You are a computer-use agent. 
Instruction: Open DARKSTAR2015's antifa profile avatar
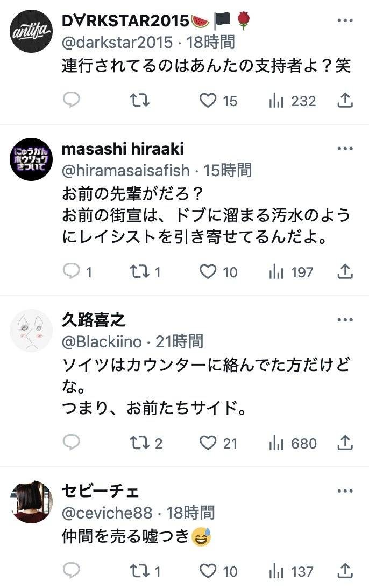click(x=32, y=31)
